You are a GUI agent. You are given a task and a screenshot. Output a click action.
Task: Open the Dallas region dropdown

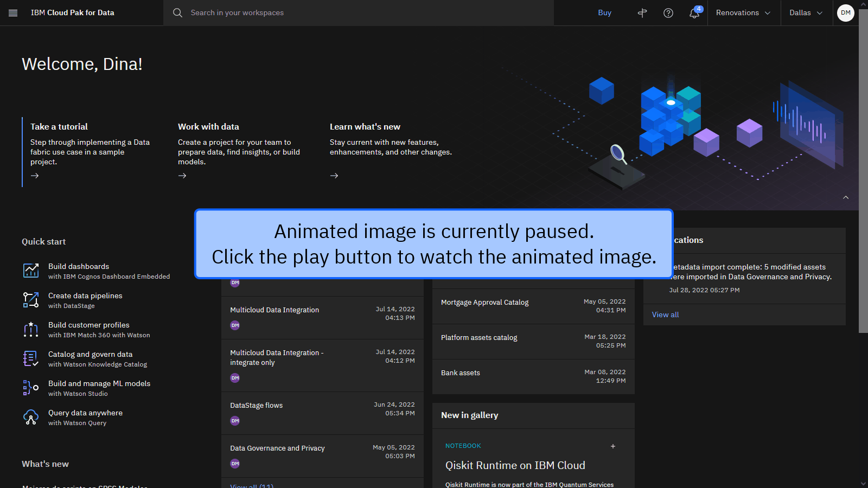tap(807, 13)
